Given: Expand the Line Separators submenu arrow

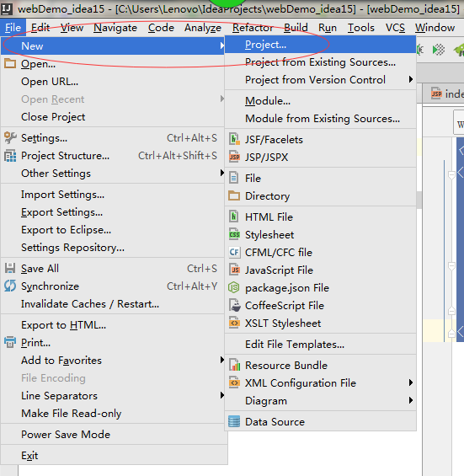Looking at the screenshot, I should [x=221, y=395].
